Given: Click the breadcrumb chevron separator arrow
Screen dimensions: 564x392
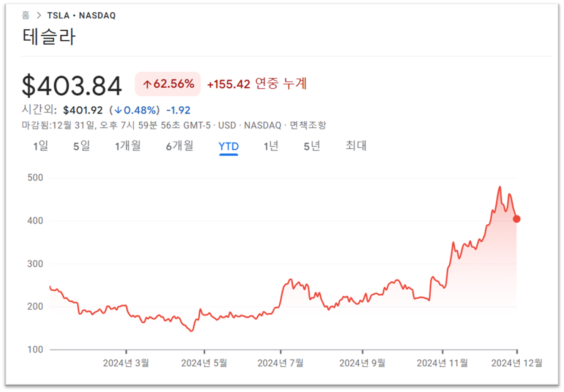Looking at the screenshot, I should (39, 16).
